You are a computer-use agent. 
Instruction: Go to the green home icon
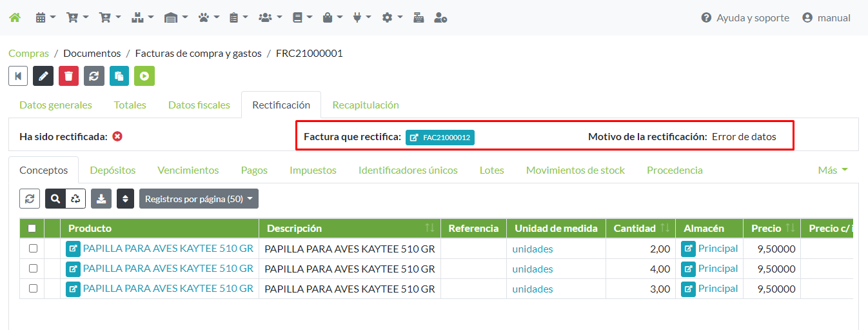14,18
